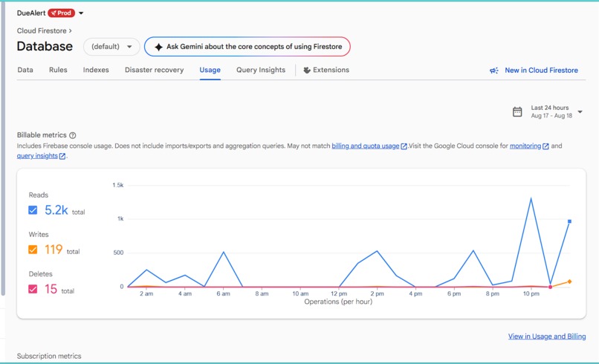Click the 119 Writes total value
The image size is (599, 364).
[54, 250]
